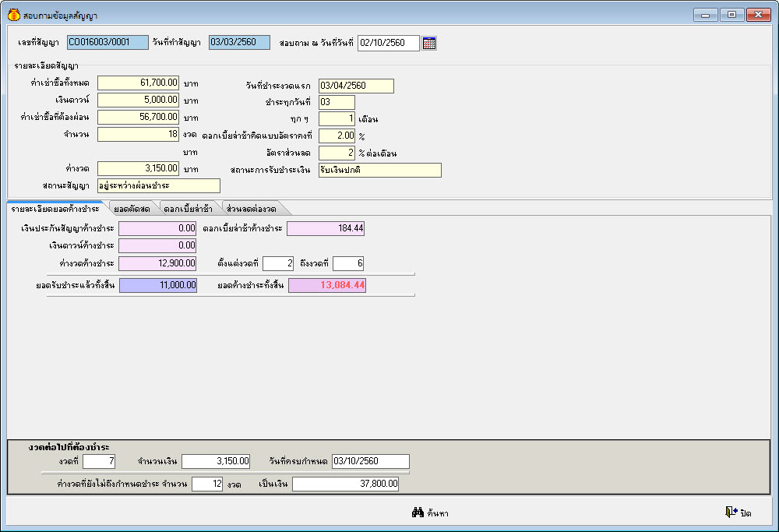Image resolution: width=779 pixels, height=532 pixels.
Task: Click the ดอกเบี้ยล่าช้าคิดแบบอัตราคงที่ label
Action: click(x=257, y=136)
